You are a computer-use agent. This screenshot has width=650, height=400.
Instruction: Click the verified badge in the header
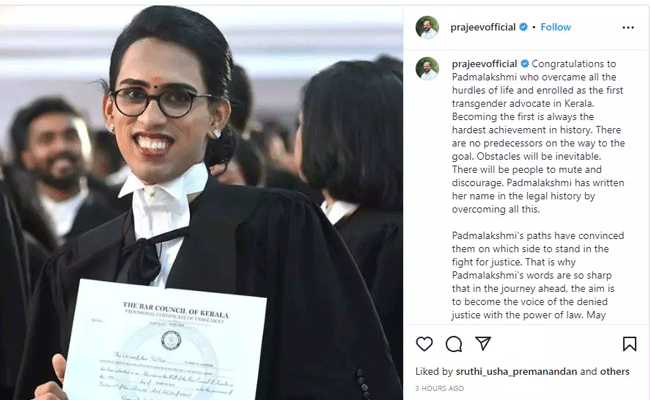pyautogui.click(x=524, y=27)
